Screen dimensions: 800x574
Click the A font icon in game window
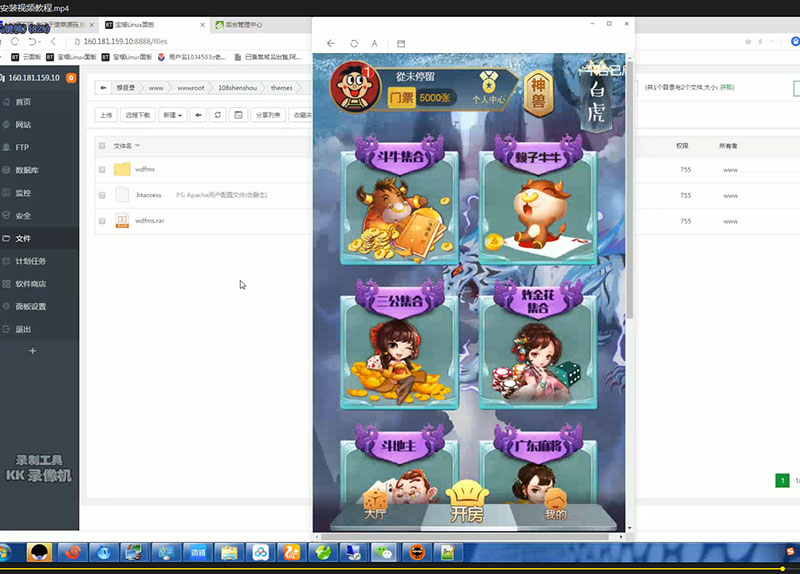(x=374, y=44)
